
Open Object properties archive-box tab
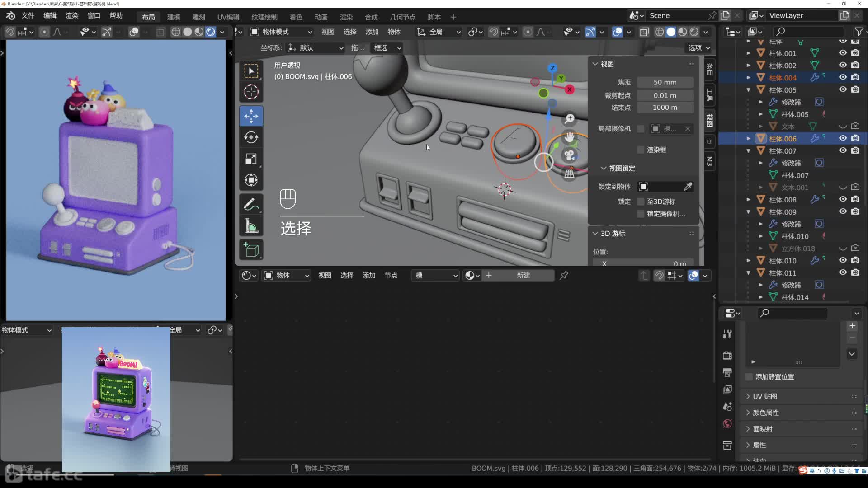(727, 446)
